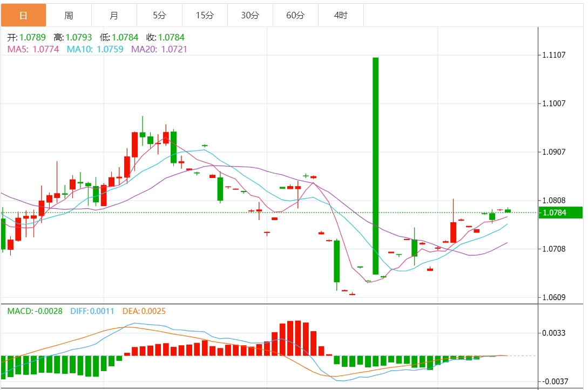Select the 4时 timeframe tab
This screenshot has width=588, height=390.
coord(341,15)
